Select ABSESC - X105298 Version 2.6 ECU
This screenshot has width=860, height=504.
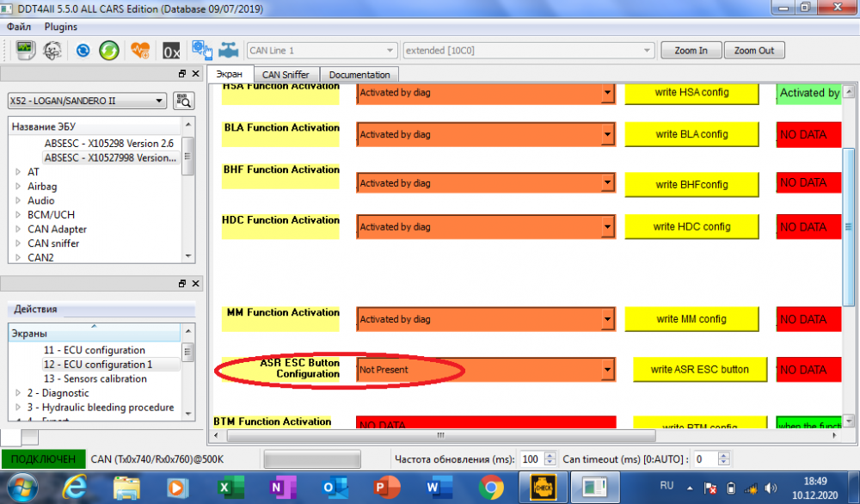[x=108, y=143]
